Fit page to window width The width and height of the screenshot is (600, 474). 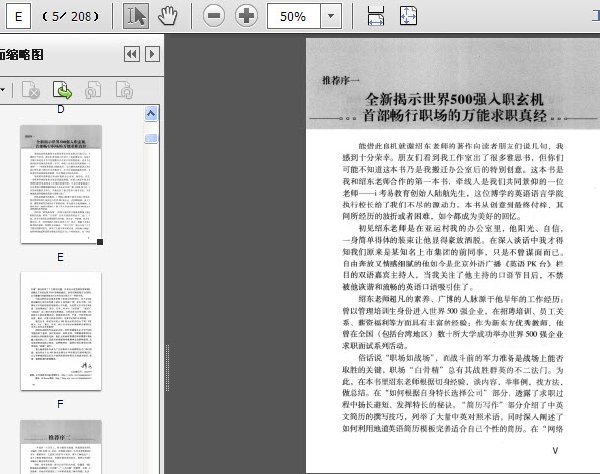pos(376,16)
